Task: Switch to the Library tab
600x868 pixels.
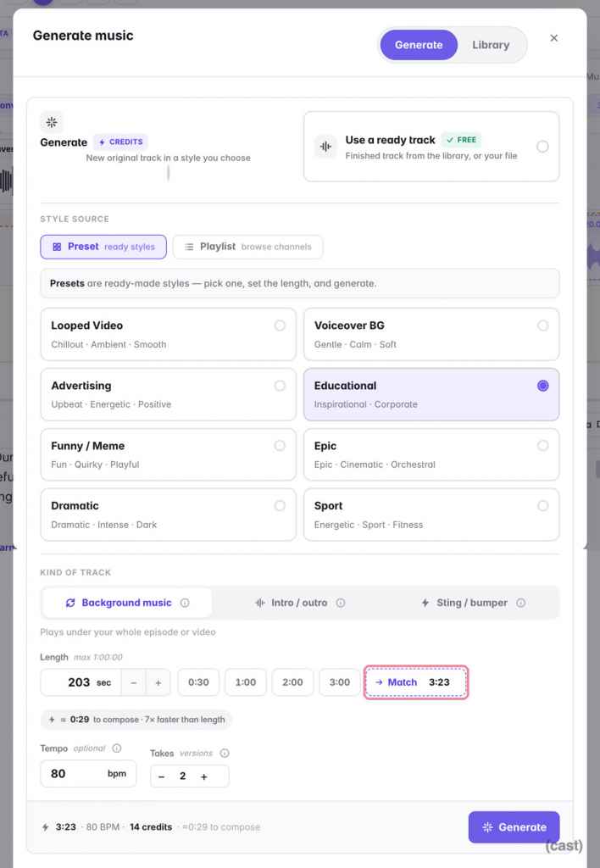Action: 491,45
